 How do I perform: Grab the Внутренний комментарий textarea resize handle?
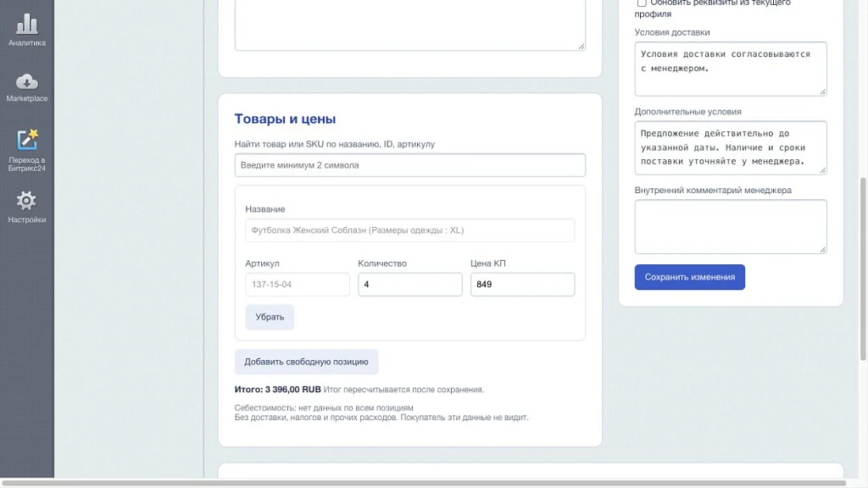[x=822, y=250]
